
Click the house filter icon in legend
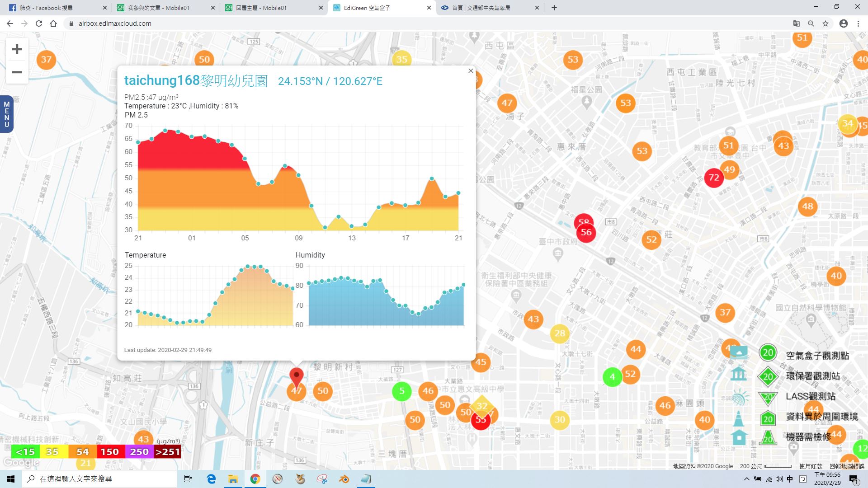739,437
